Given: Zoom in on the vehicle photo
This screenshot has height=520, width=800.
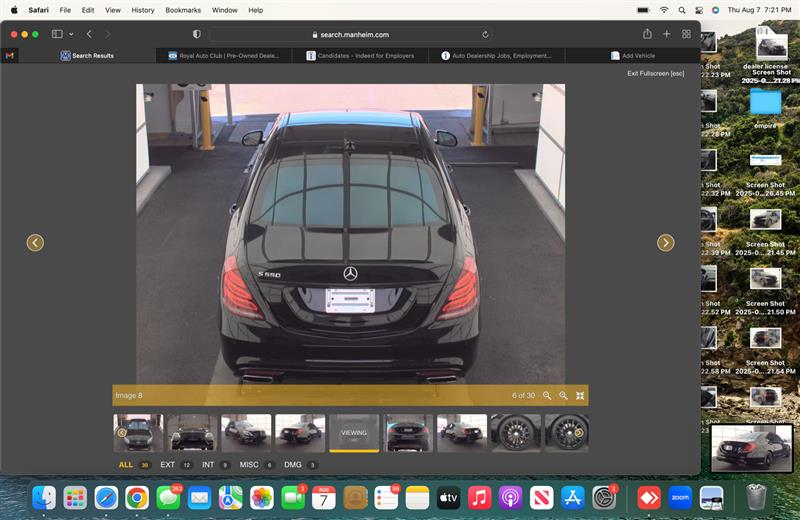Looking at the screenshot, I should pos(563,395).
